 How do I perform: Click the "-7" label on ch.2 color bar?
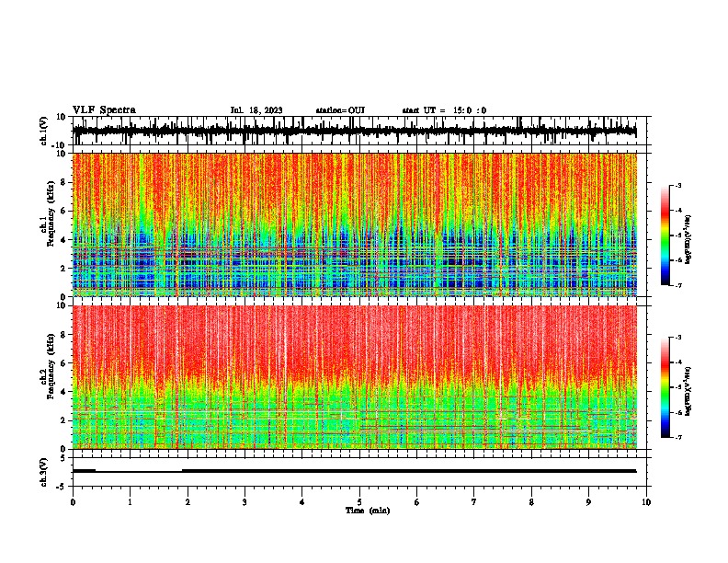[677, 437]
